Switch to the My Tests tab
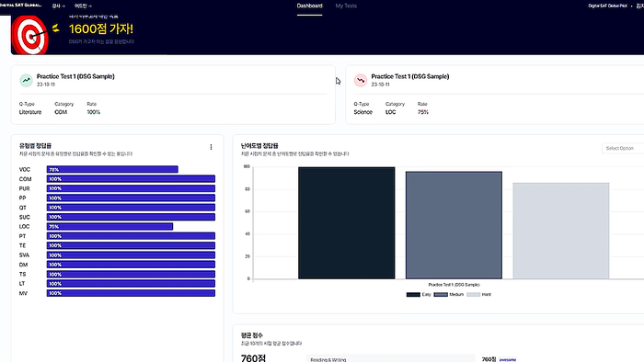Screen dimensions: 644x362 346,6
